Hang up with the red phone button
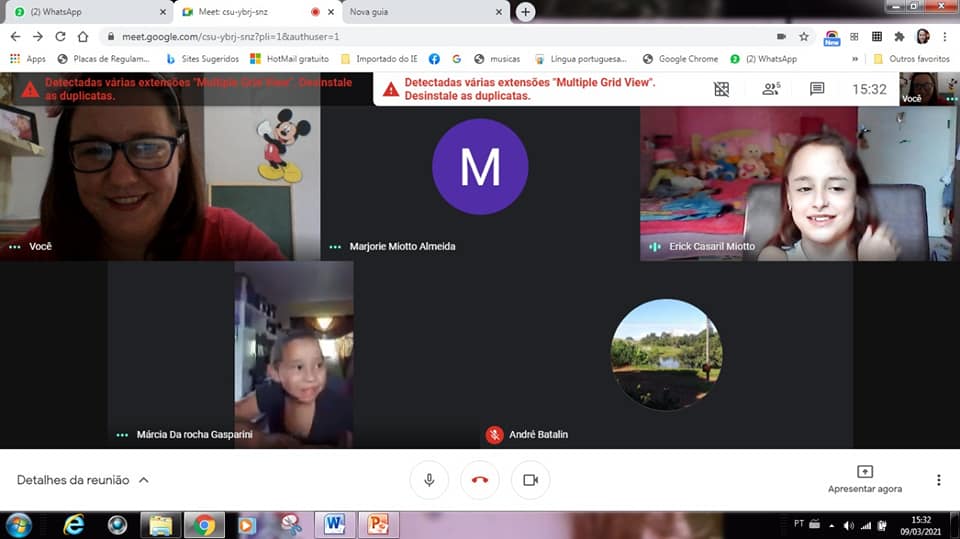The height and width of the screenshot is (539, 960). [x=480, y=480]
